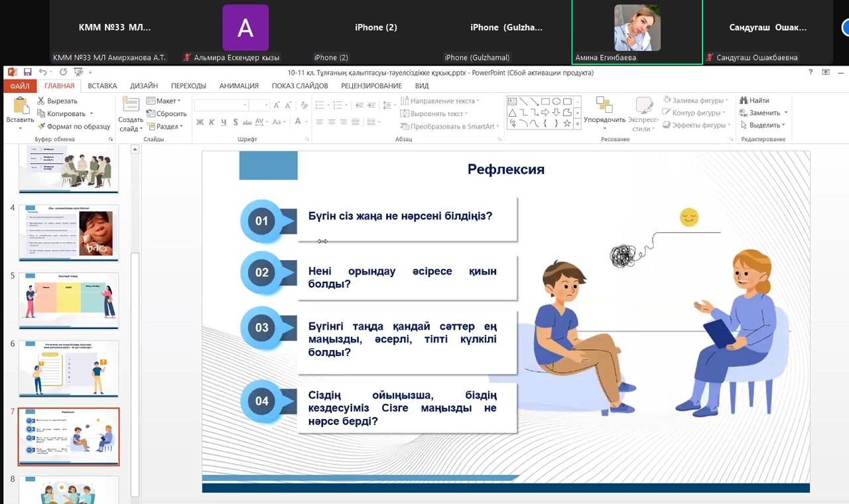Viewport: 849px width, 504px height.
Task: Click the Вставить (Paste) clipboard icon
Action: point(20,107)
